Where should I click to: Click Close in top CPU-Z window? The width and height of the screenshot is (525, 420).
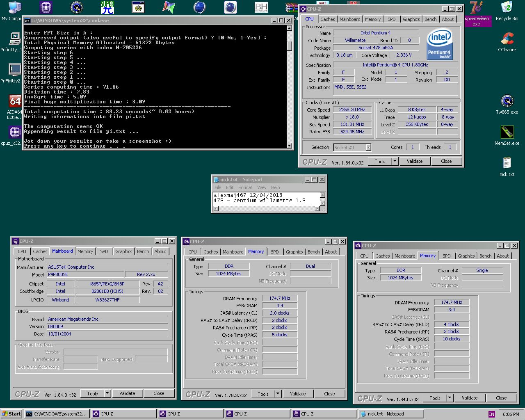[x=446, y=161]
